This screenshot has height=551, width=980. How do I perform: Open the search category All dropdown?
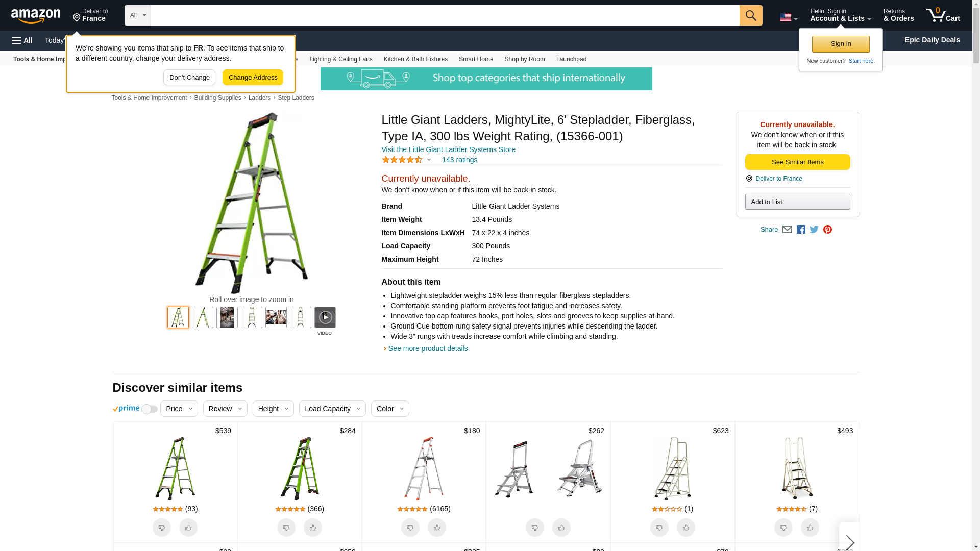(x=137, y=15)
